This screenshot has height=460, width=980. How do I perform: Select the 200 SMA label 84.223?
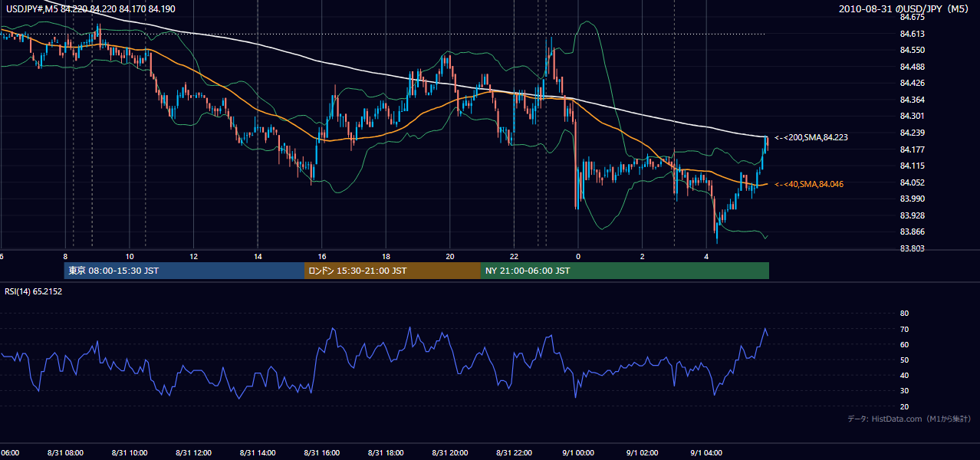click(x=811, y=137)
